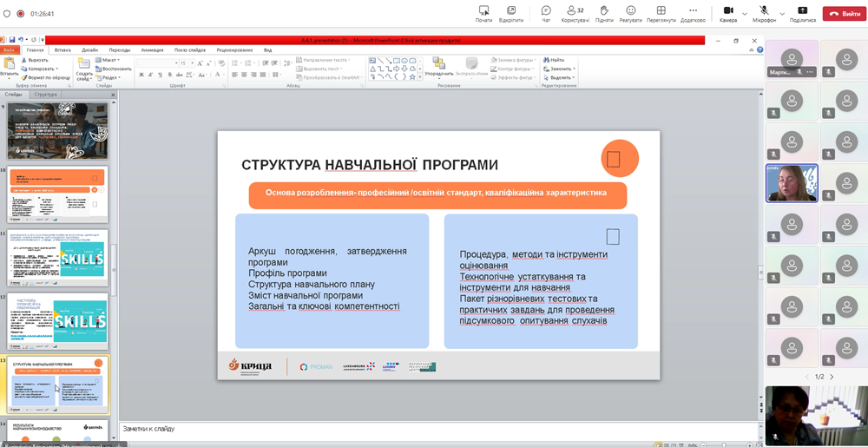Toggle text shadow S formatting

[169, 75]
